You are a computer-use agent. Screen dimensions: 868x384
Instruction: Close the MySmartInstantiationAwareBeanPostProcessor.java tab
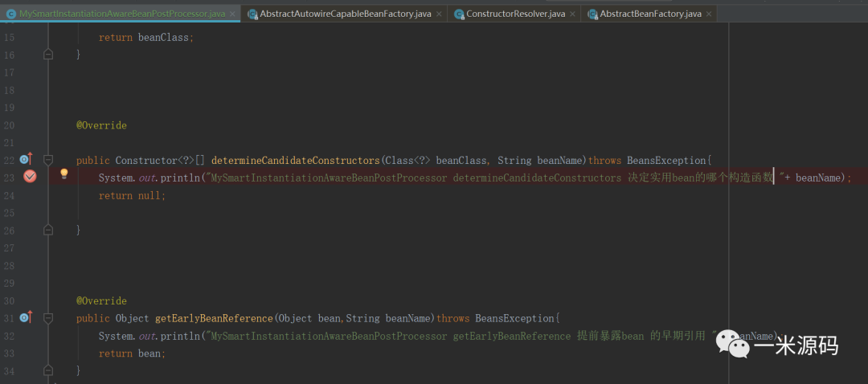pyautogui.click(x=232, y=14)
